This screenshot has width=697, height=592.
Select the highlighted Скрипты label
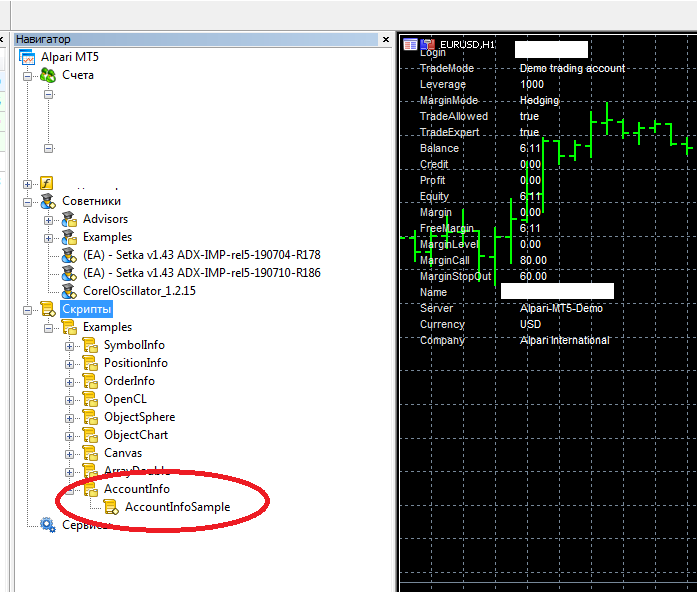(86, 309)
